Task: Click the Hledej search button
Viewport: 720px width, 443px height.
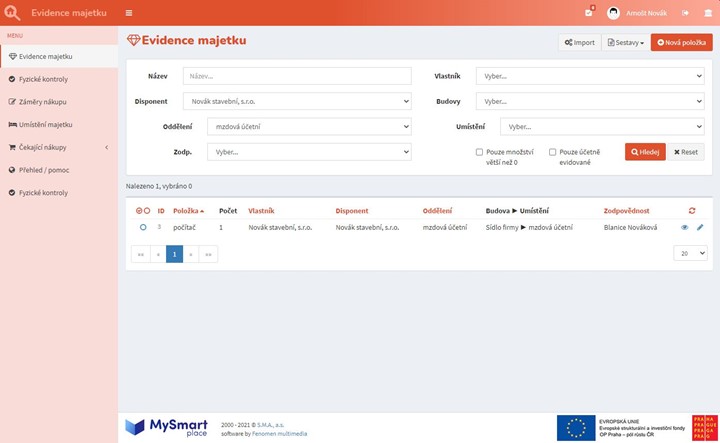Action: coord(645,152)
